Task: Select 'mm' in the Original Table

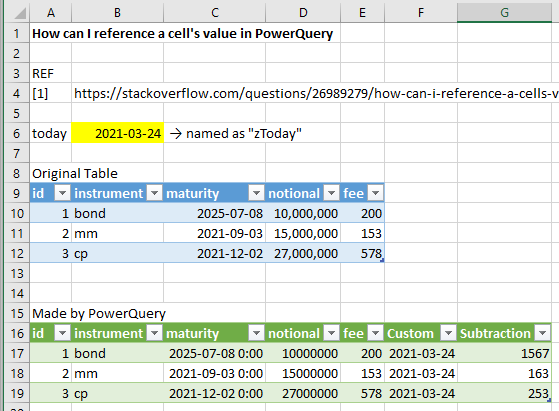Action: [x=118, y=233]
